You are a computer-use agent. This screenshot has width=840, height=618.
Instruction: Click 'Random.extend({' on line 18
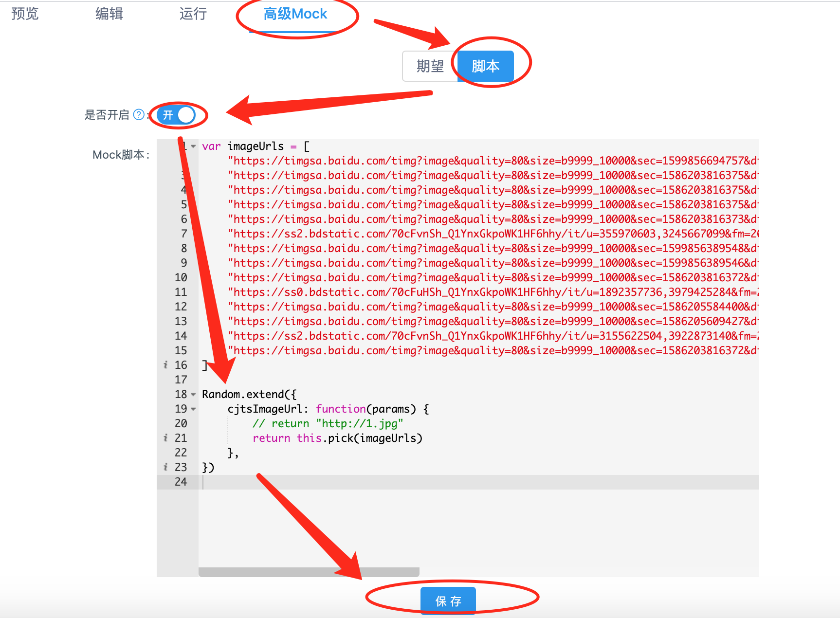(x=249, y=395)
